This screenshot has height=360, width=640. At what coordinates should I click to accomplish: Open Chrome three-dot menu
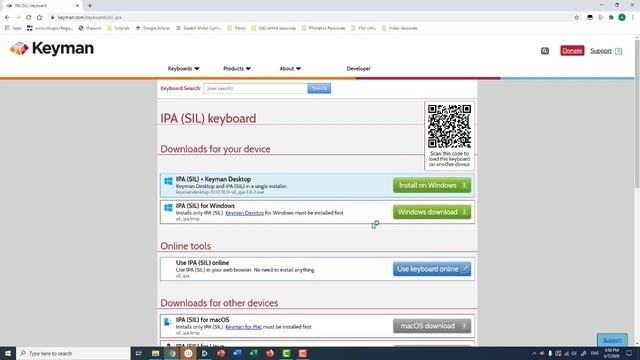click(633, 17)
